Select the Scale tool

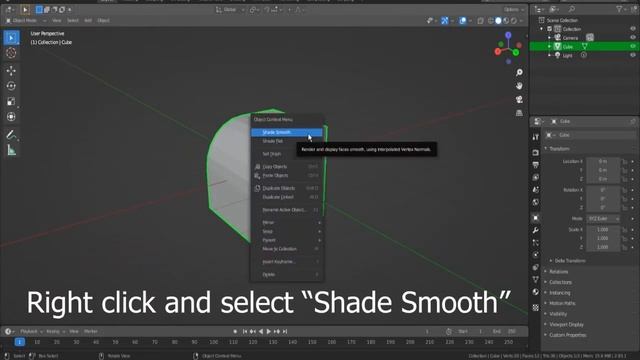point(11,101)
